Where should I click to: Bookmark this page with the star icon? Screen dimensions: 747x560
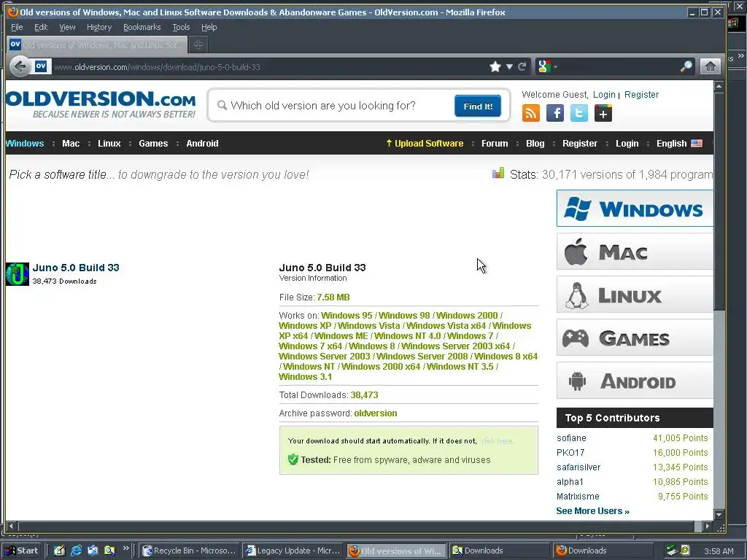(x=495, y=66)
